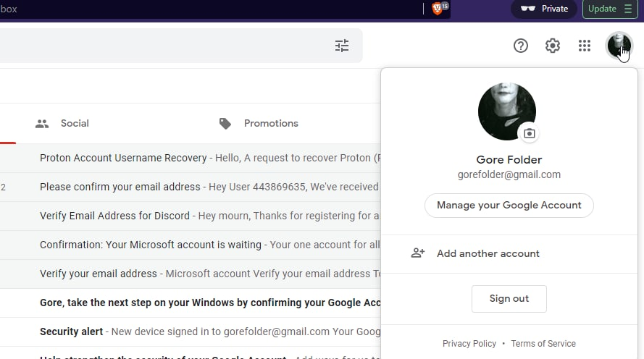The height and width of the screenshot is (359, 644).
Task: Open the Terms of Service link
Action: [543, 343]
